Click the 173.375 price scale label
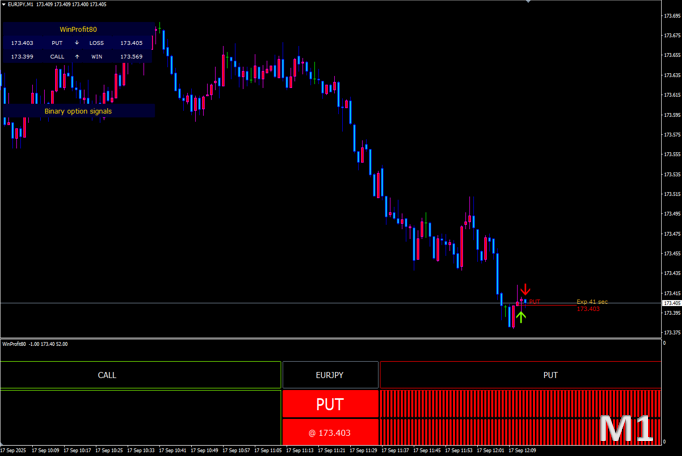The height and width of the screenshot is (456, 682). 672,332
